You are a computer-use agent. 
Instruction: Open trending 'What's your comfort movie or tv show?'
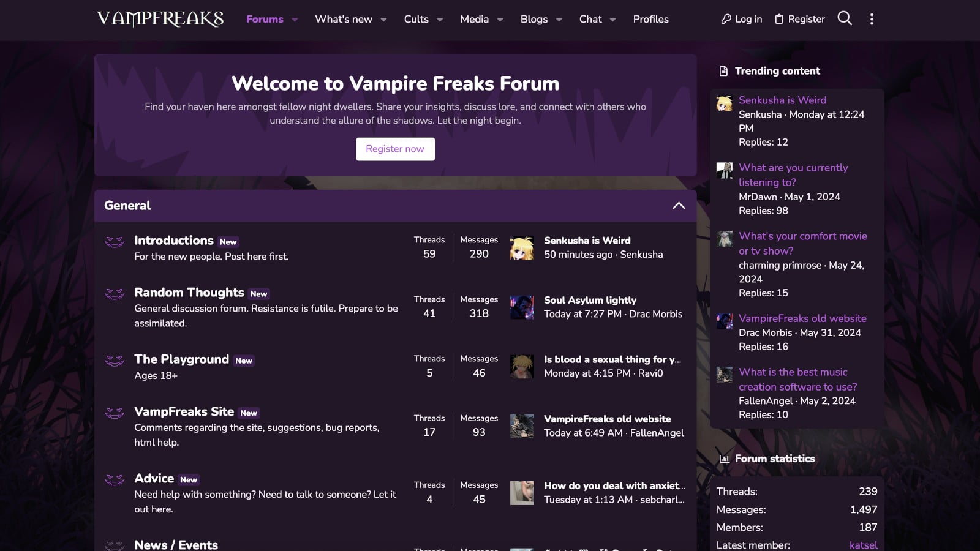803,244
